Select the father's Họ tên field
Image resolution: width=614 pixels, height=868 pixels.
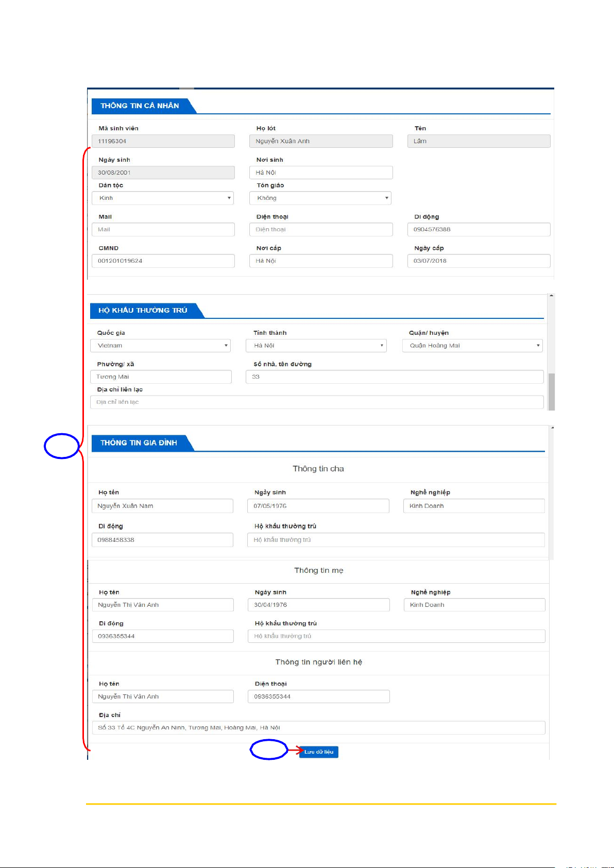coord(162,506)
